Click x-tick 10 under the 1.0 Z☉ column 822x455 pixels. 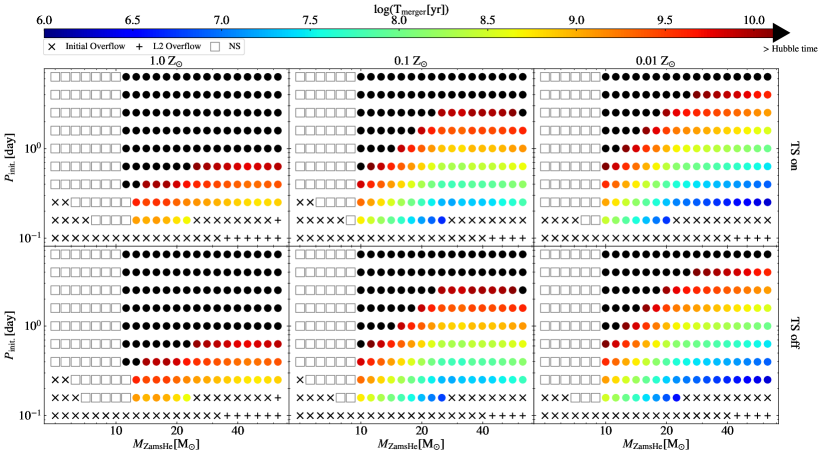pos(116,431)
